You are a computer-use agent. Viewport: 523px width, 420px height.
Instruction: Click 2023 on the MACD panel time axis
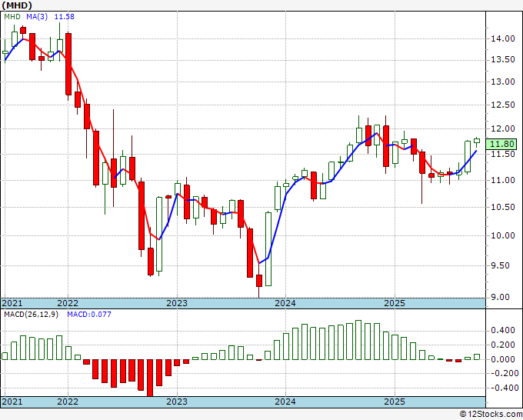[x=177, y=402]
